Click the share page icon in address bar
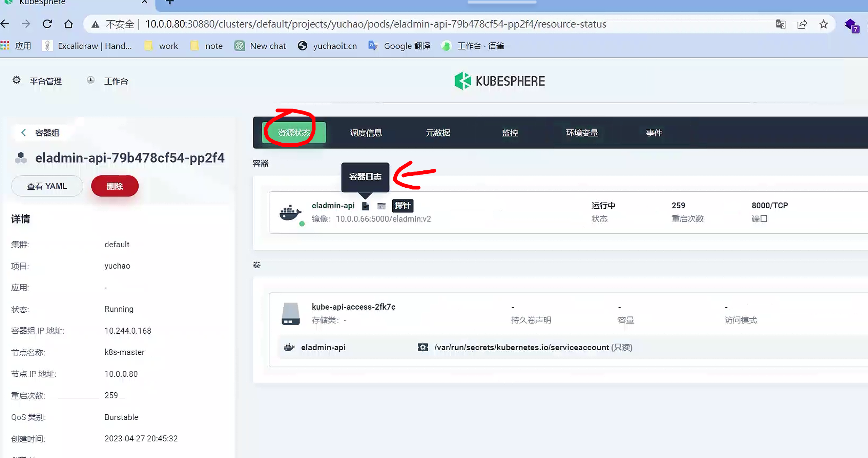Image resolution: width=868 pixels, height=458 pixels. [802, 24]
